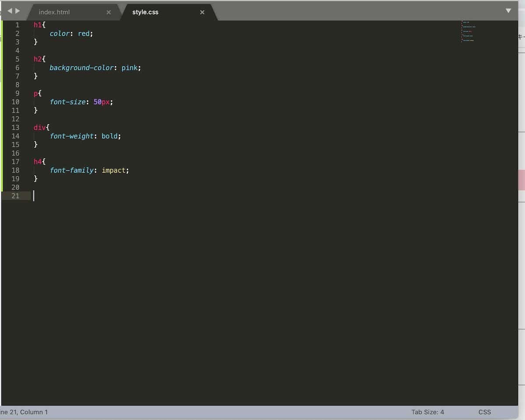Click the h2 selector on line 5
Viewport: 525px width, 420px height.
[x=38, y=59]
